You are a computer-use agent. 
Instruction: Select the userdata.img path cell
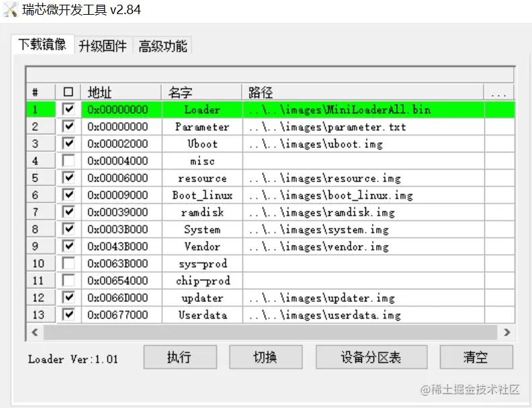tap(363, 315)
